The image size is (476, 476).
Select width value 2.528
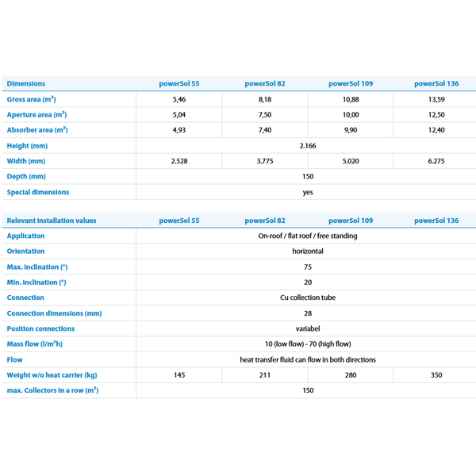pyautogui.click(x=179, y=161)
